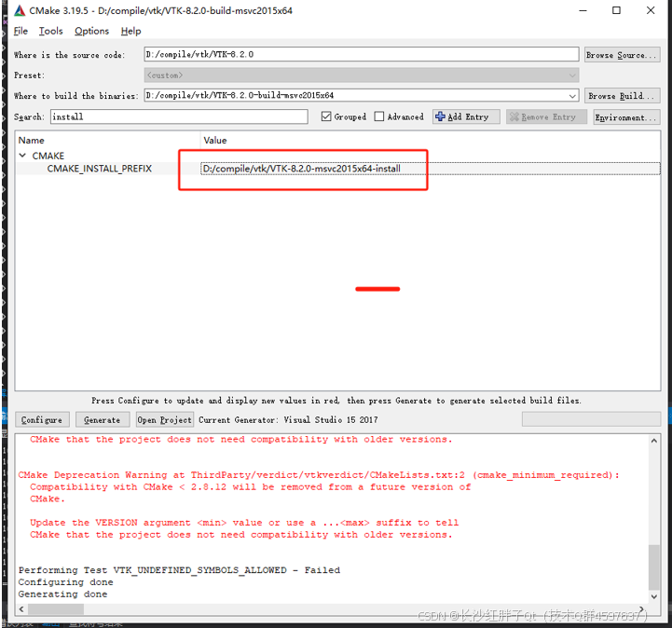Click the CMAKE_INSTALL_PREFIX value path field
Image resolution: width=672 pixels, height=628 pixels.
[431, 169]
